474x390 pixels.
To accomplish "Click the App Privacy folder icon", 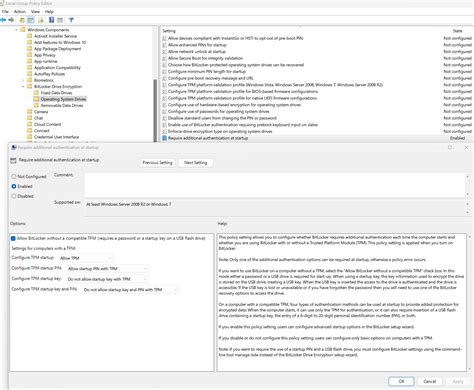I will click(x=29, y=55).
